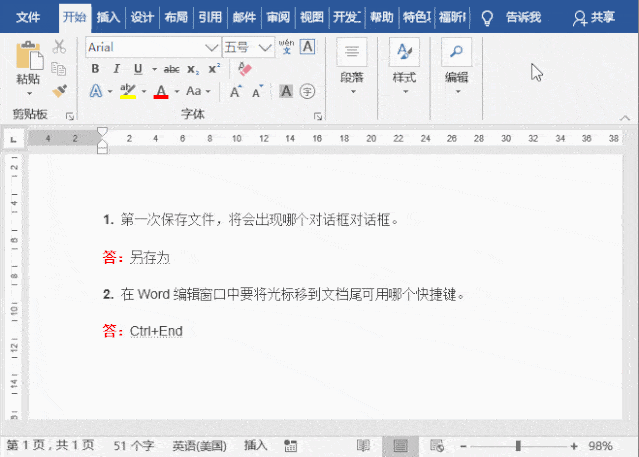This screenshot has width=639, height=457.
Task: Click the text highlight color button
Action: pyautogui.click(x=127, y=91)
